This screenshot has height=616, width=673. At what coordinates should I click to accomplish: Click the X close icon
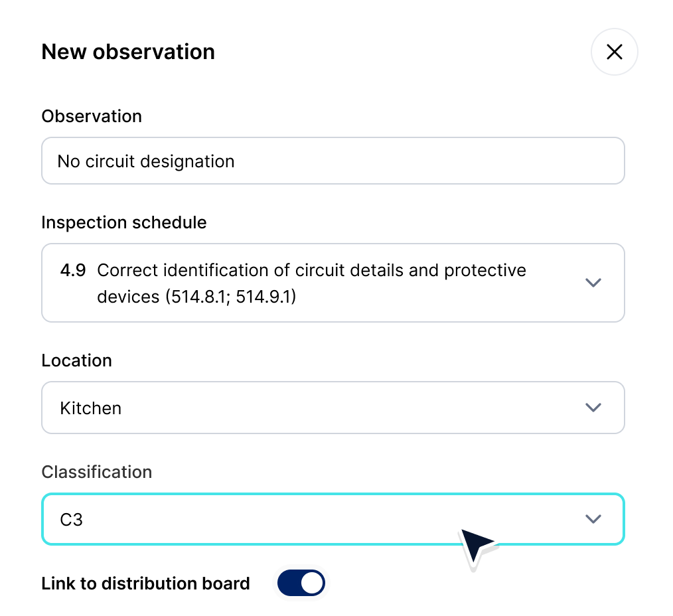click(614, 52)
